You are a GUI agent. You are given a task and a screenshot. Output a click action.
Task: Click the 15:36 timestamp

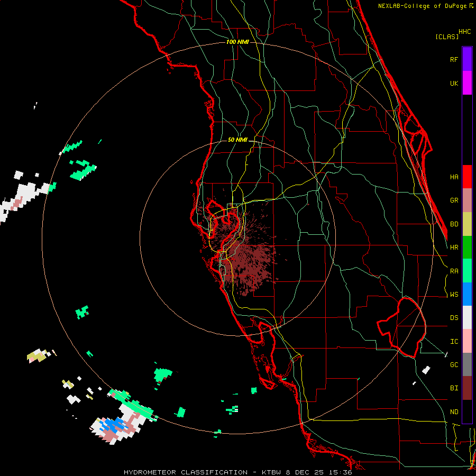[342, 472]
